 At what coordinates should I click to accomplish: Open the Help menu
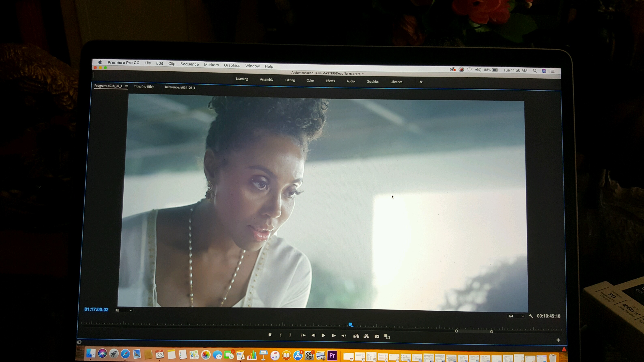(x=269, y=66)
